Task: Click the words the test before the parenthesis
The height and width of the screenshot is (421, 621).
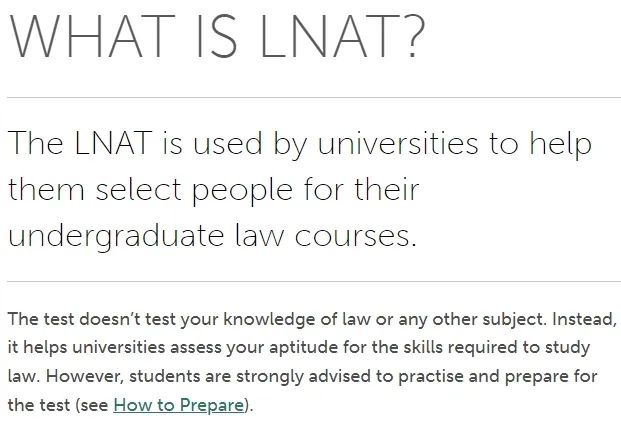Action: click(39, 405)
